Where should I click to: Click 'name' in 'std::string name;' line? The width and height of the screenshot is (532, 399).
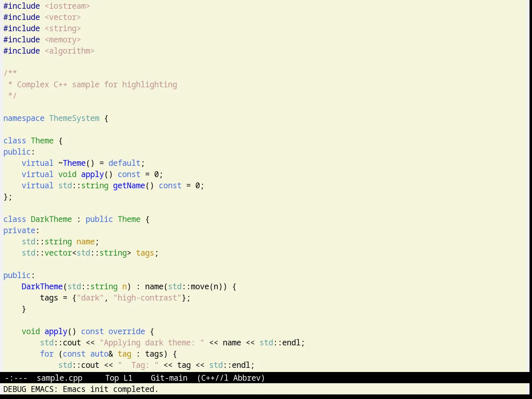click(x=86, y=241)
